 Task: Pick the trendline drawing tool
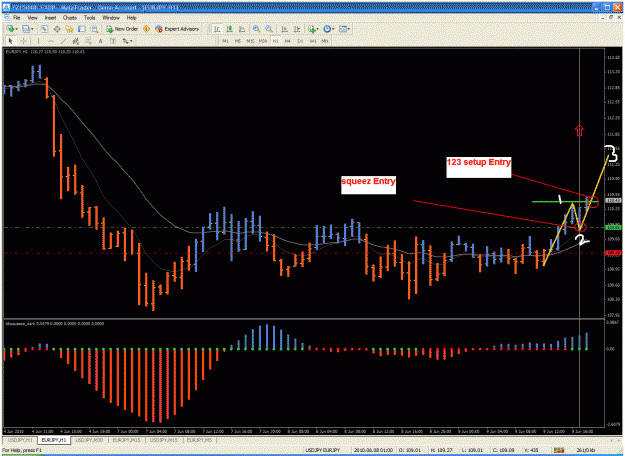point(63,41)
